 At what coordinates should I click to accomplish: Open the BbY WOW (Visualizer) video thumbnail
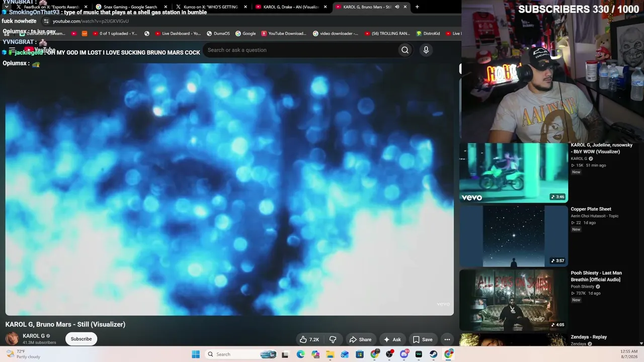point(514,172)
